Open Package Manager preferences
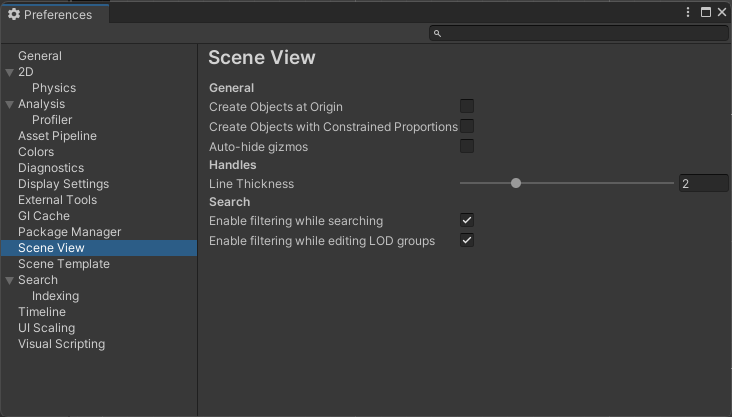This screenshot has height=417, width=732. (69, 232)
